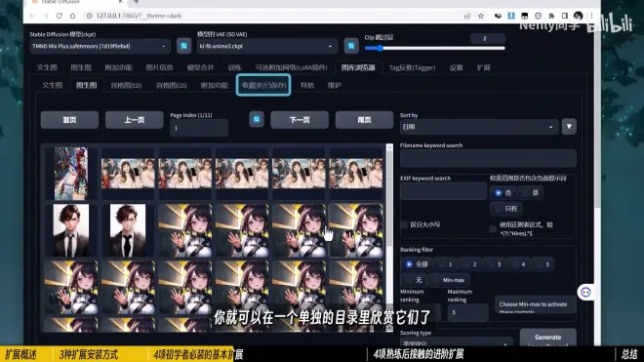Open Stable Diffusion 模型 checkpoint dropdown

100,46
